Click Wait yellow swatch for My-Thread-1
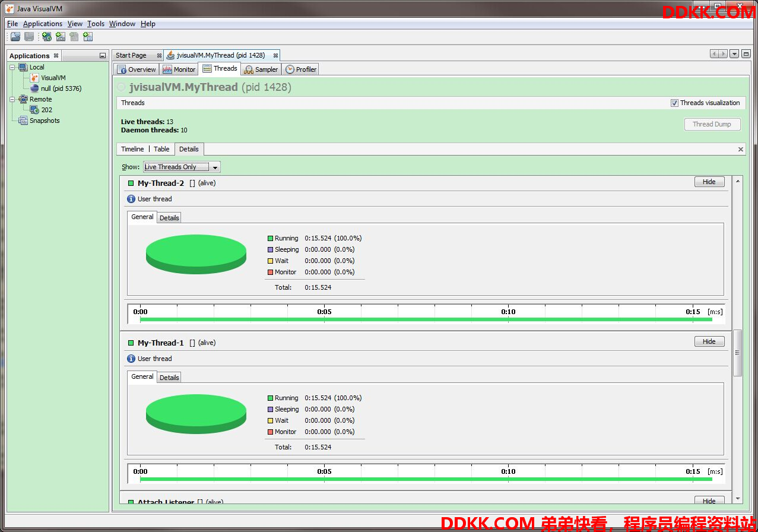 [x=270, y=420]
